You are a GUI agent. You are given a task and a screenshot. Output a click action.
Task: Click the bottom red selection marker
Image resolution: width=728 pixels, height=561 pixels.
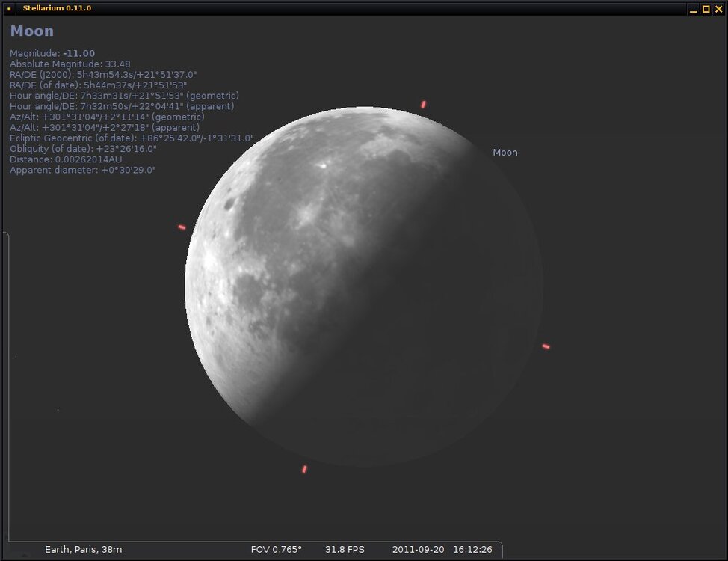pyautogui.click(x=304, y=469)
